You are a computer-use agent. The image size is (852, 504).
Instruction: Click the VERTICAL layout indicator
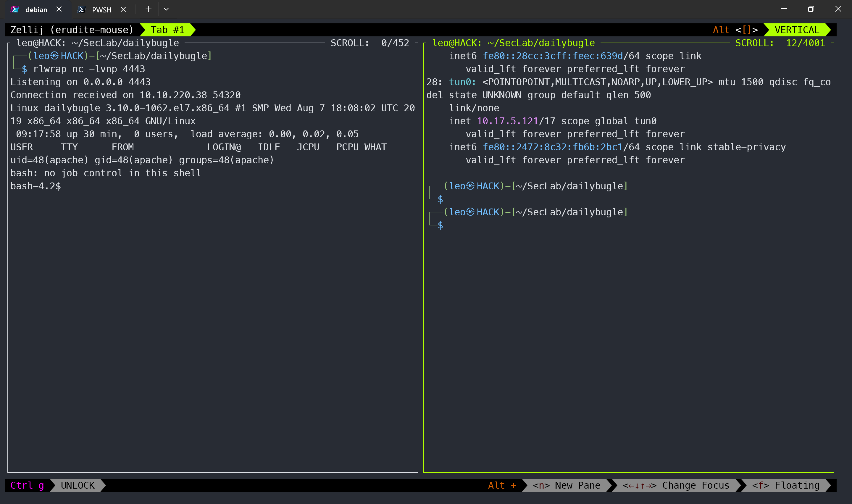click(x=797, y=30)
